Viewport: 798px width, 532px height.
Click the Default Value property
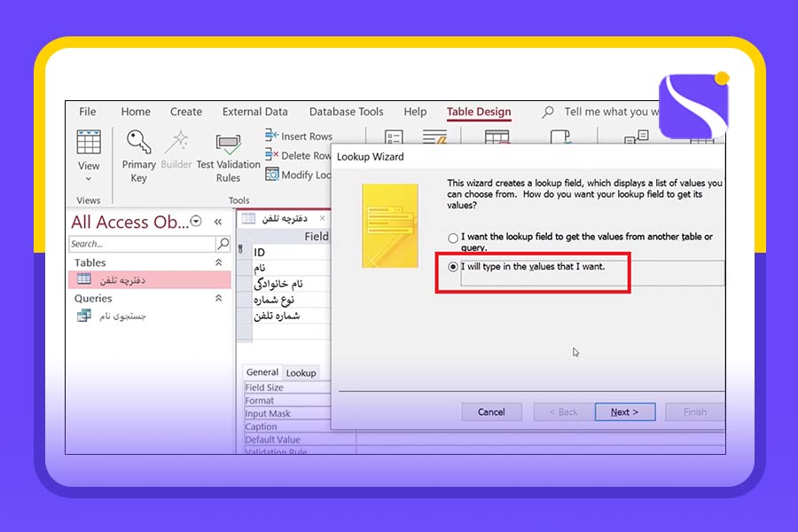301,440
